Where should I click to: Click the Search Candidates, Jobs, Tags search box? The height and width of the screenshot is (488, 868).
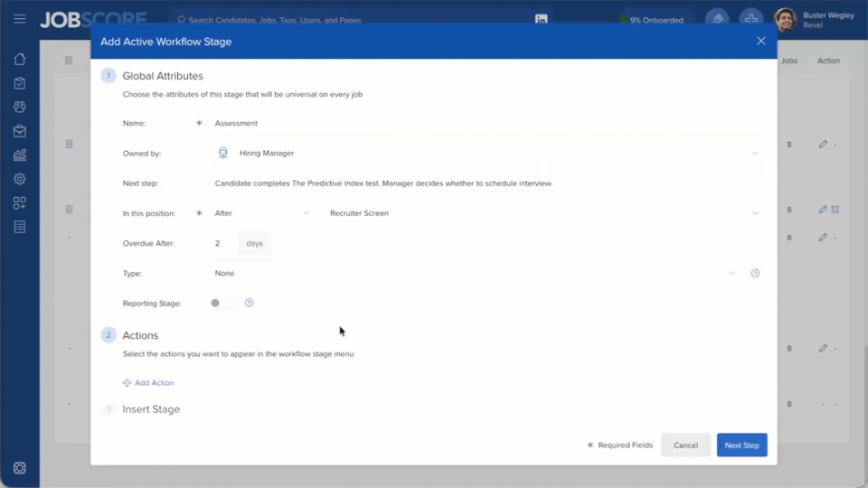coord(354,20)
